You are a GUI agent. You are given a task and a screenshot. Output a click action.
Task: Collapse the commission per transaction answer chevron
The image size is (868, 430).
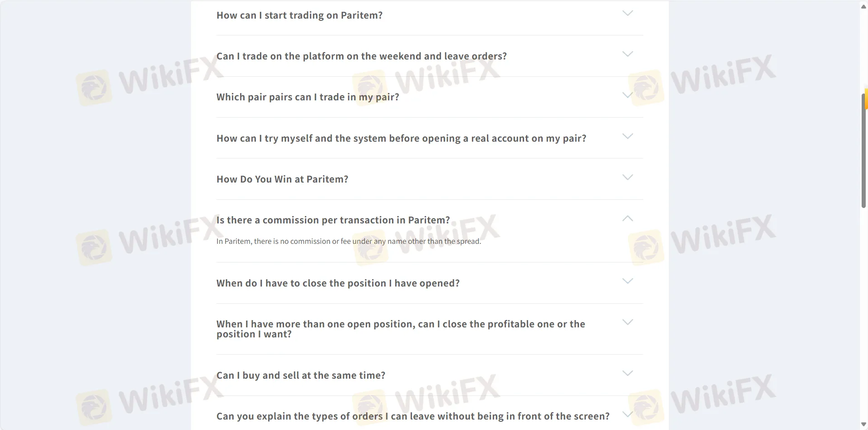(628, 218)
